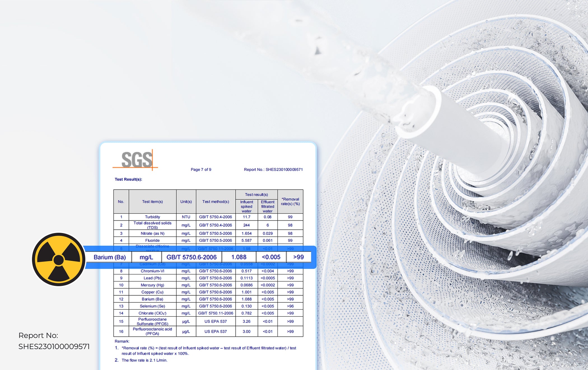The image size is (588, 370).
Task: Click 'Barium (Ba)' in table row 12
Action: 152,299
